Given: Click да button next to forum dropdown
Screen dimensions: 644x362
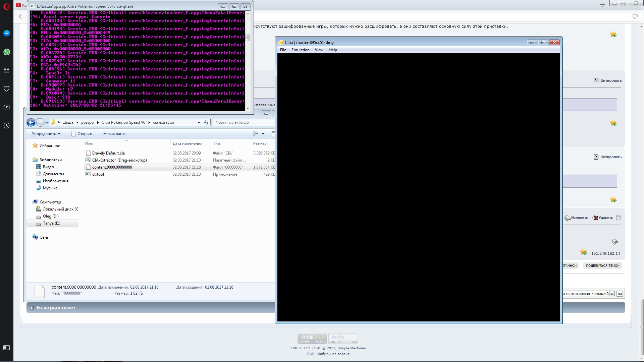Looking at the screenshot, I should (x=620, y=294).
